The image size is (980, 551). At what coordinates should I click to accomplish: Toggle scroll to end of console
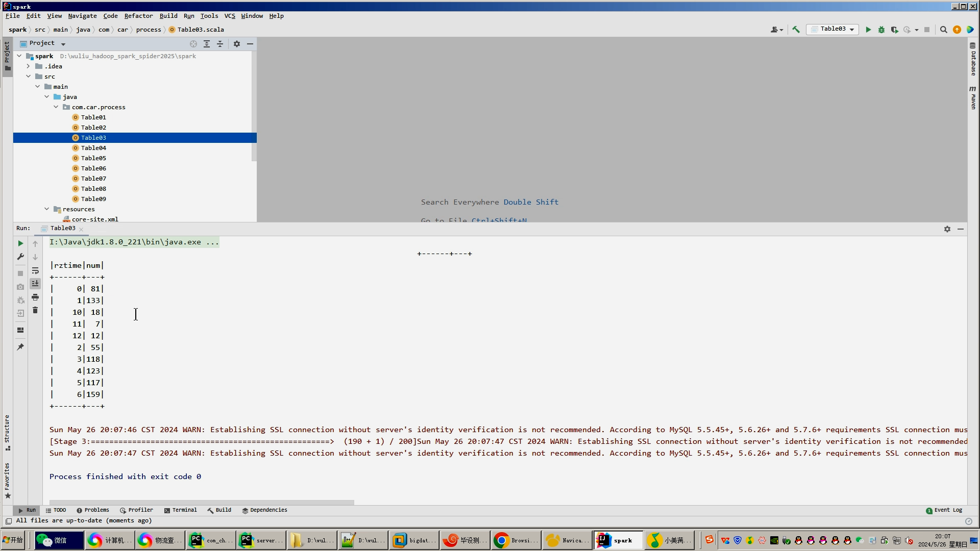click(x=35, y=284)
